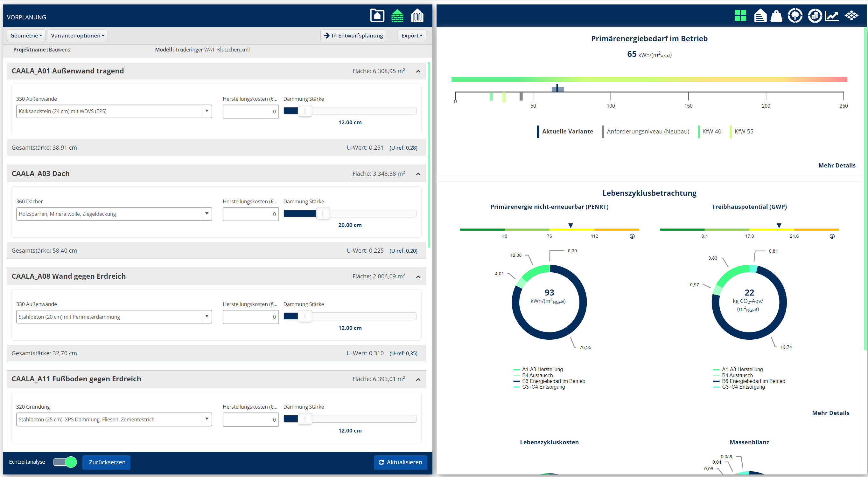Open the heating radiator house icon
The height and width of the screenshot is (477, 868).
pyautogui.click(x=417, y=16)
